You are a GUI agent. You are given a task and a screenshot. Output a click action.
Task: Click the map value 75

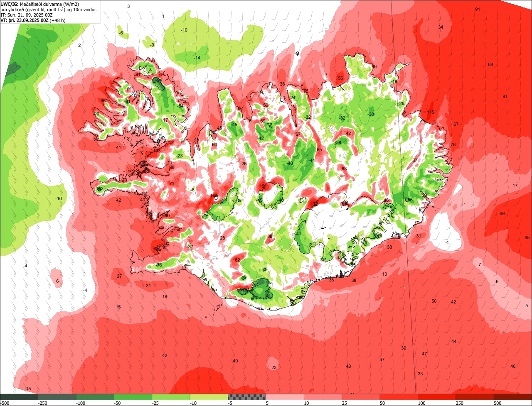coord(306,91)
